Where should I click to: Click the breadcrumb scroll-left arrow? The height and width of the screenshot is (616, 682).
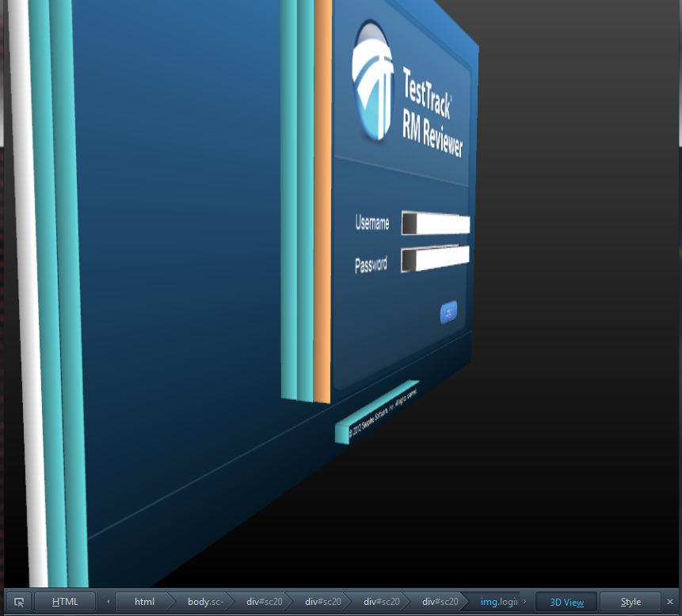(x=108, y=602)
